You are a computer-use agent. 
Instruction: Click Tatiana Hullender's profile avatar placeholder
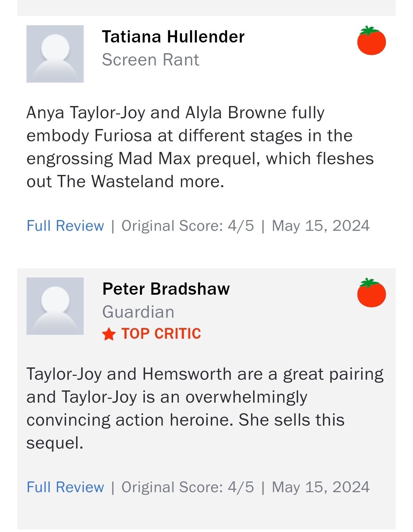(55, 54)
